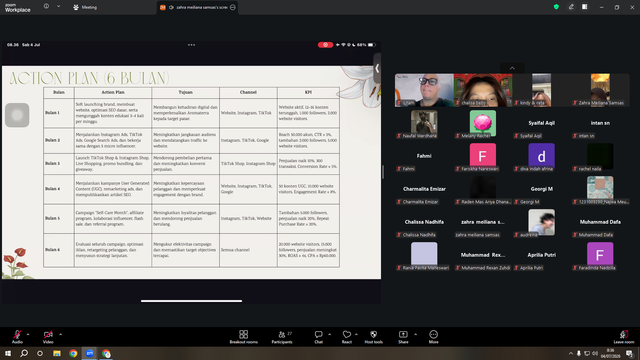
Task: Expand reactions arrow beside React
Action: 356,334
